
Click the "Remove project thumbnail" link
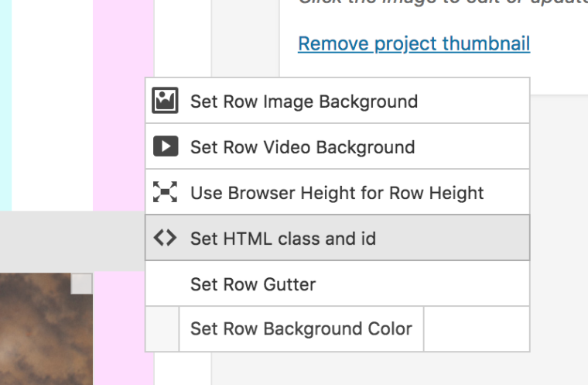pos(414,43)
